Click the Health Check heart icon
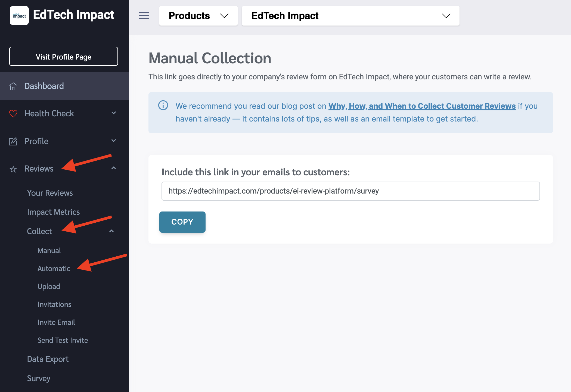This screenshot has width=571, height=392. [x=13, y=113]
